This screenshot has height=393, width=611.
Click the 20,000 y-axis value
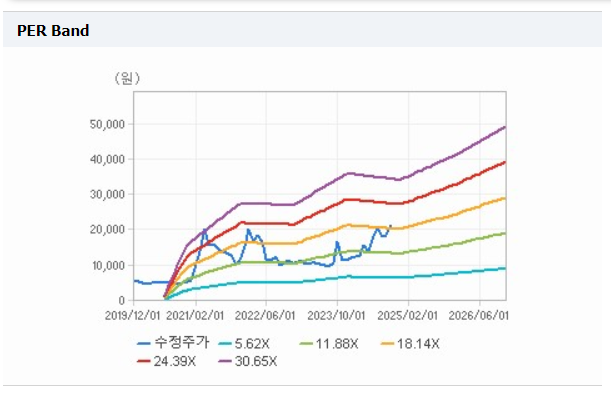(x=107, y=229)
